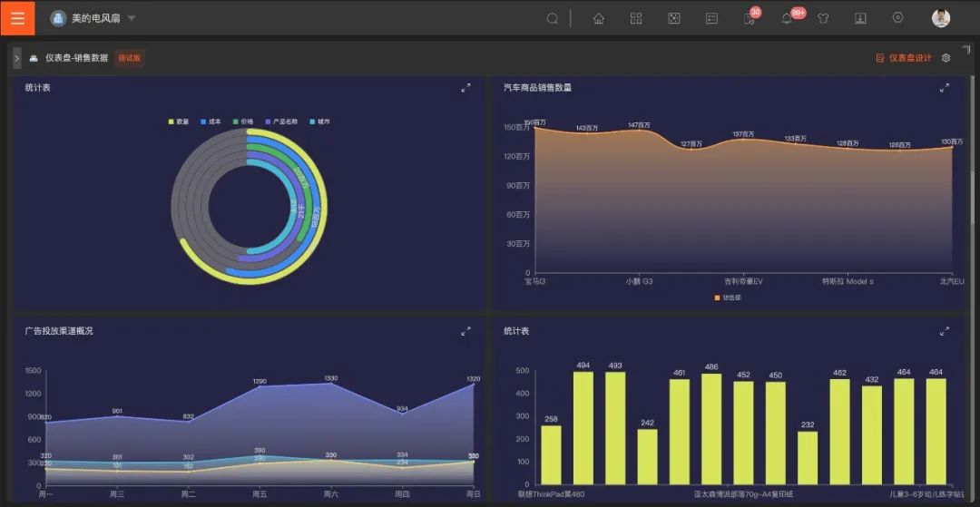Open the user profile avatar
This screenshot has width=980, height=507.
(x=941, y=18)
